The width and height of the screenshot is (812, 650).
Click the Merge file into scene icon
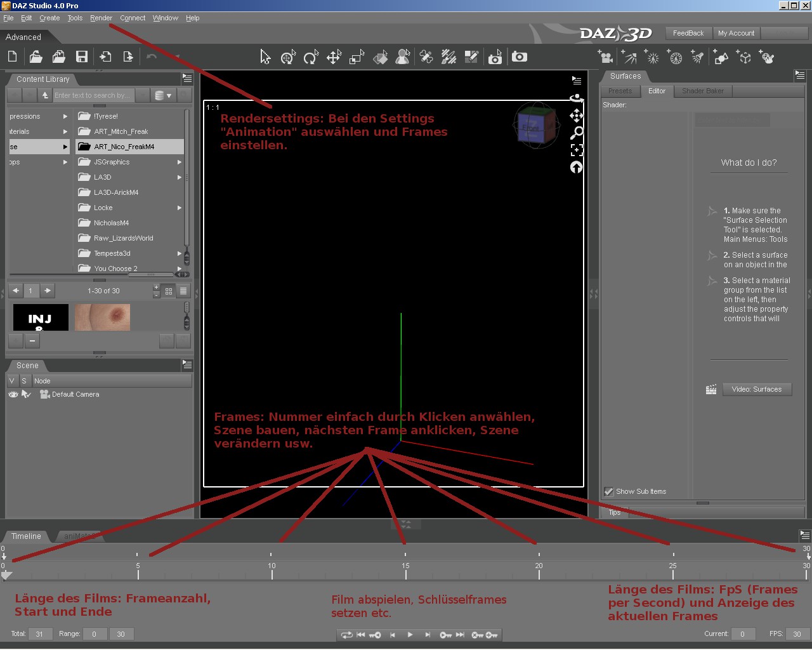[x=59, y=57]
